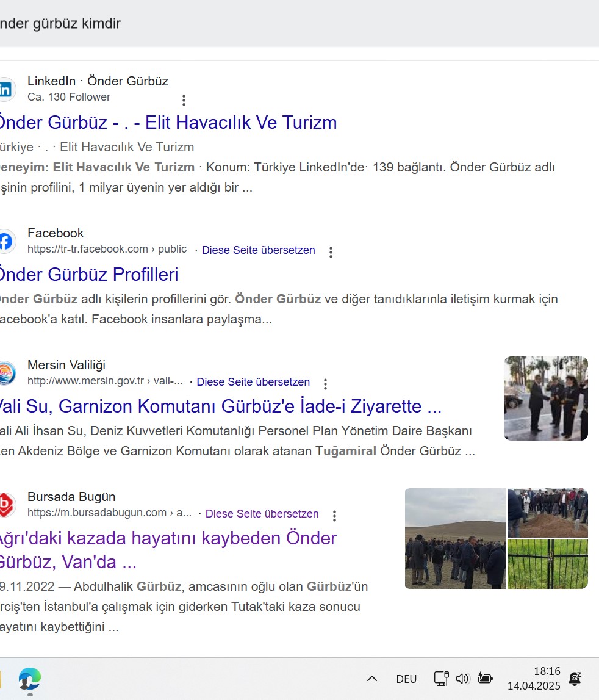
Task: Open the Önder Gürbüz Elit Havacılık link
Action: point(168,123)
